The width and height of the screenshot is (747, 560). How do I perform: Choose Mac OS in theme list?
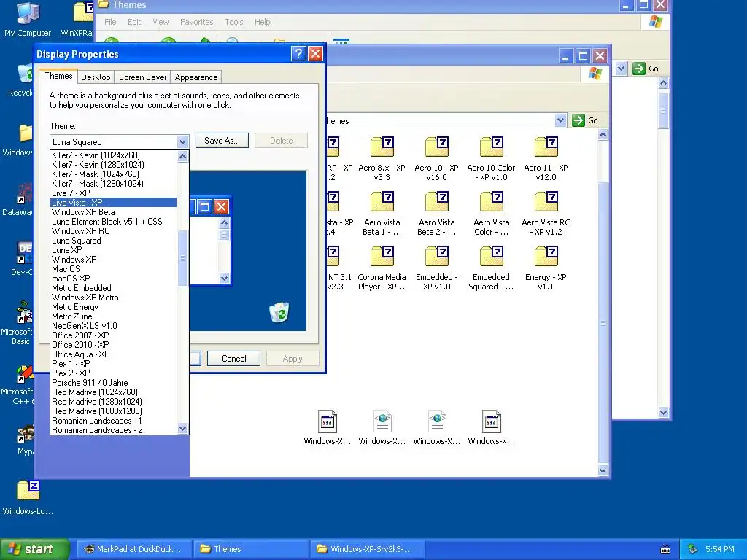coord(113,269)
